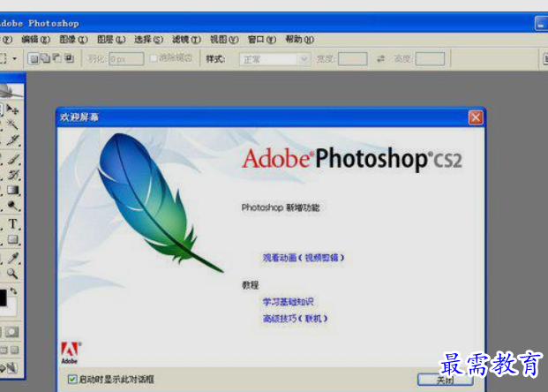Choose Add to Selection mode
Viewport: 548px width, 392px height.
pos(45,58)
